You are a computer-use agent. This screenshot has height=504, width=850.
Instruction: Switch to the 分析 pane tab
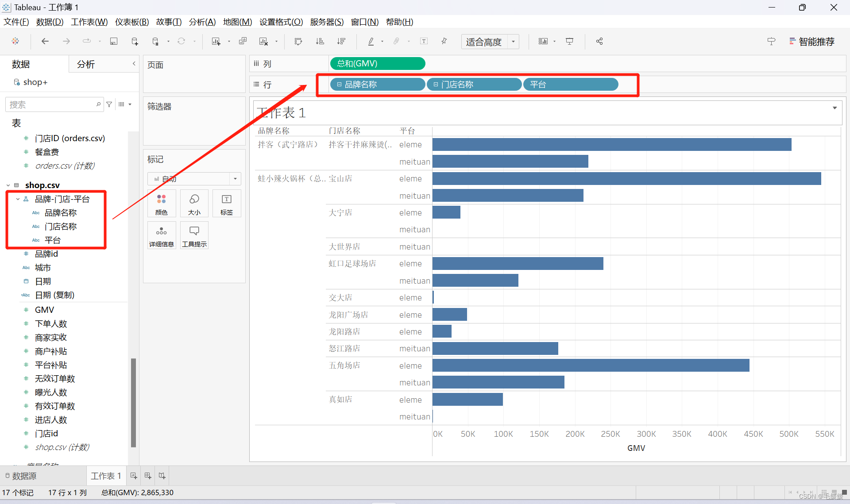pos(86,64)
